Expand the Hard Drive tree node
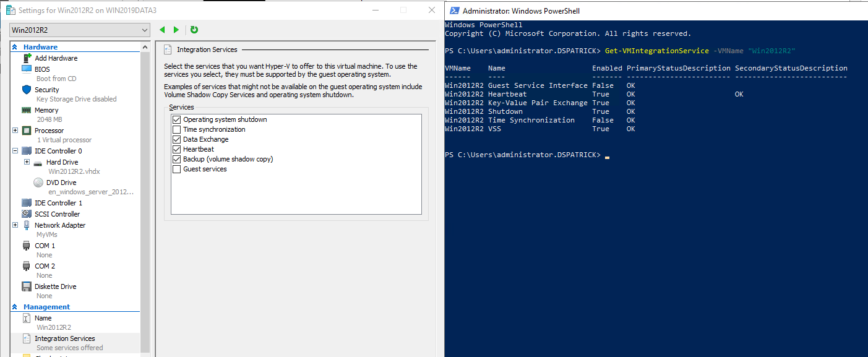 pos(27,162)
